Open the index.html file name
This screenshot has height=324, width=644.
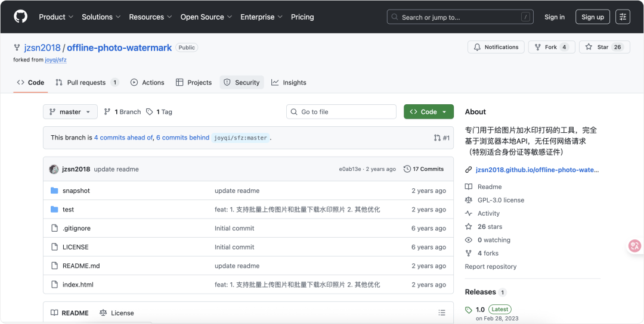point(78,285)
